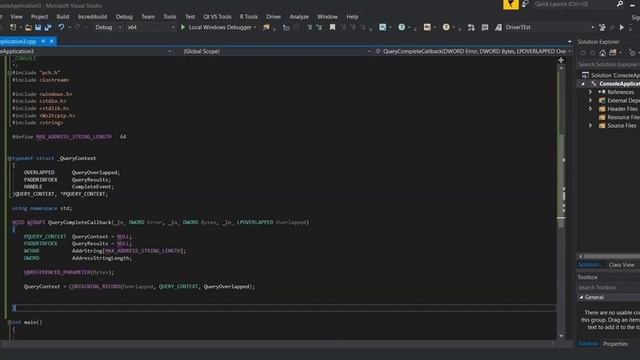Click the Undo arrow icon

[x=61, y=27]
